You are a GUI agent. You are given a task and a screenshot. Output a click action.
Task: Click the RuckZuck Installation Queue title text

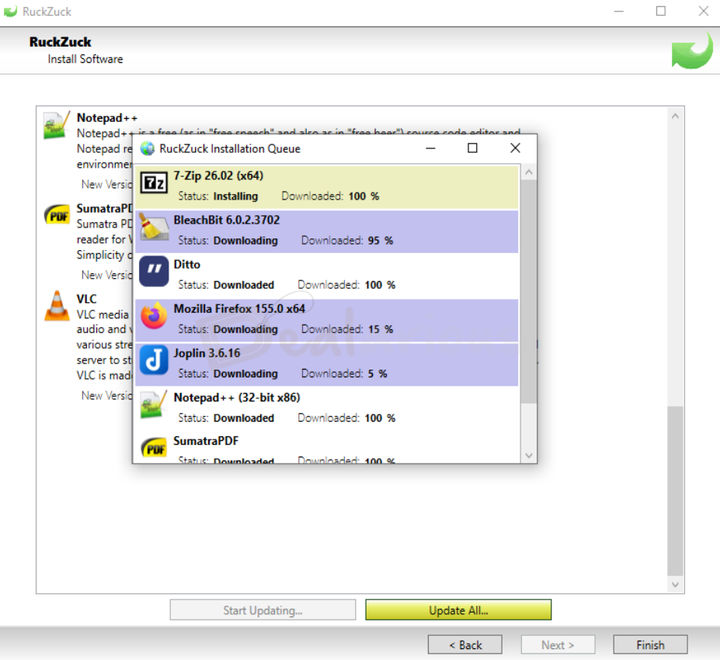click(230, 149)
